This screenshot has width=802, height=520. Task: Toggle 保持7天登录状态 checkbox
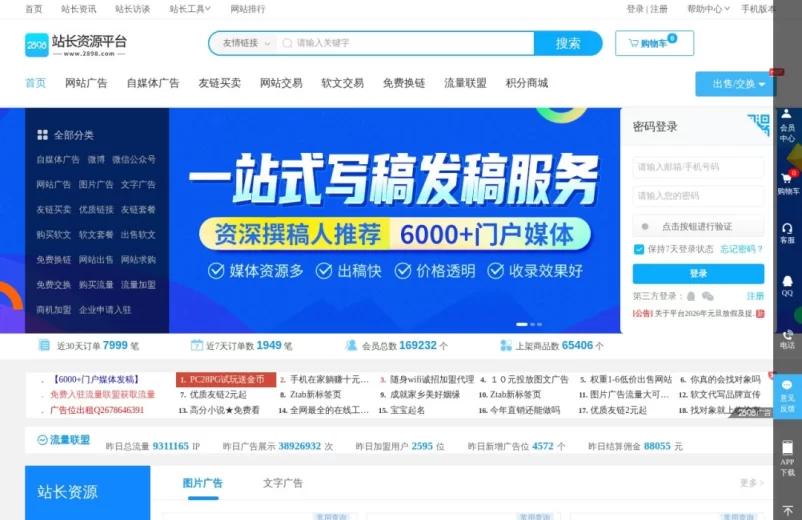click(639, 249)
